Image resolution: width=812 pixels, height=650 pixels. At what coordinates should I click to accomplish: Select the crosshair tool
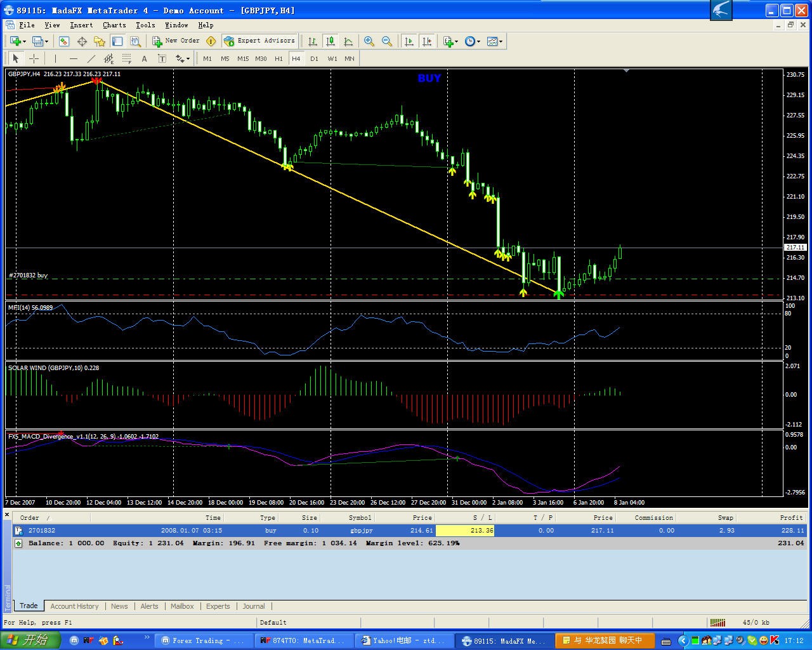click(x=34, y=58)
